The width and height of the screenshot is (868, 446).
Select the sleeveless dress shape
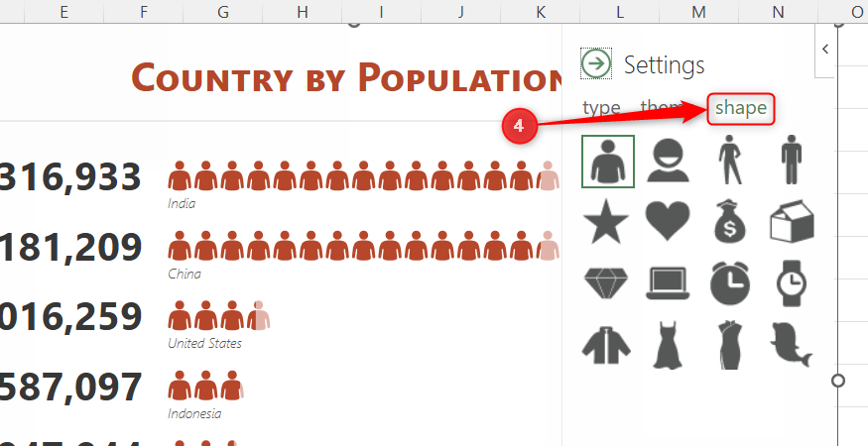[x=669, y=345]
